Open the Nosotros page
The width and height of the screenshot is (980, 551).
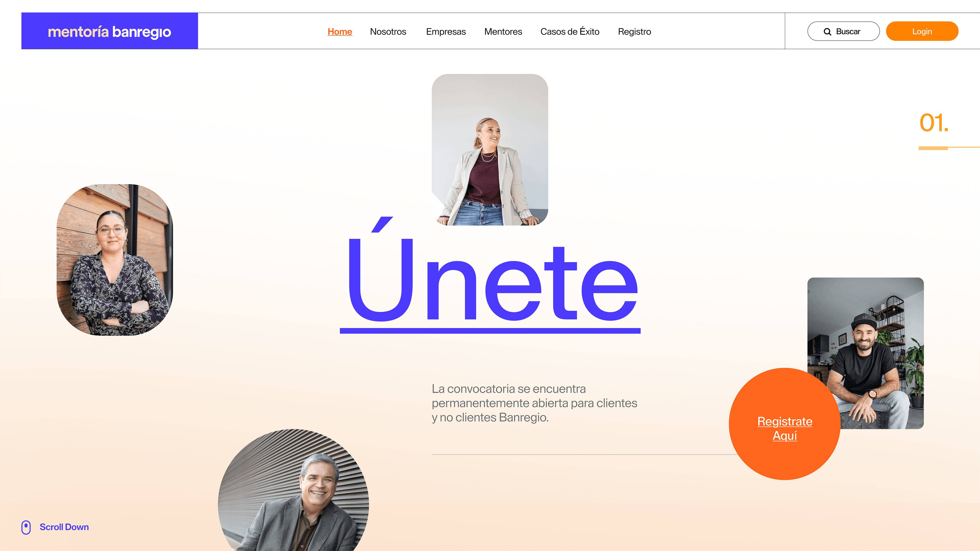pyautogui.click(x=388, y=32)
